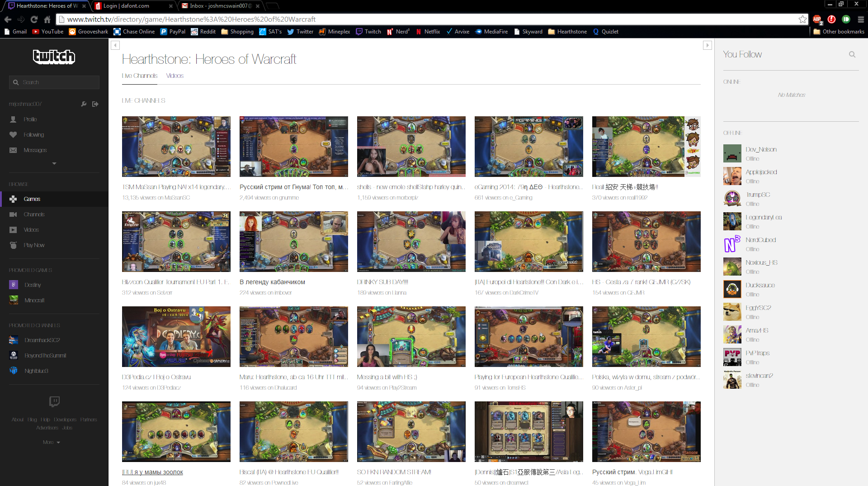This screenshot has height=486, width=868.
Task: Click the About link in the footer
Action: click(18, 420)
